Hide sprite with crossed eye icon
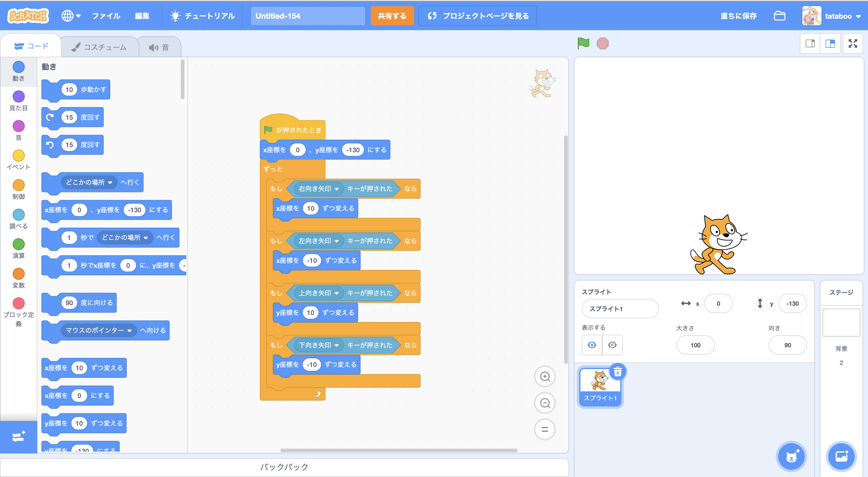This screenshot has height=477, width=868. coord(612,345)
